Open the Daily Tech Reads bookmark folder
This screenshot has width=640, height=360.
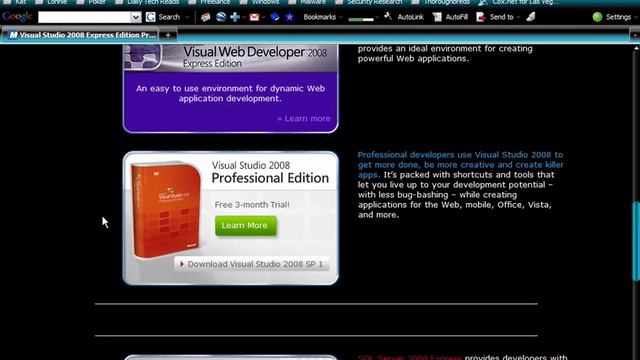click(147, 2)
